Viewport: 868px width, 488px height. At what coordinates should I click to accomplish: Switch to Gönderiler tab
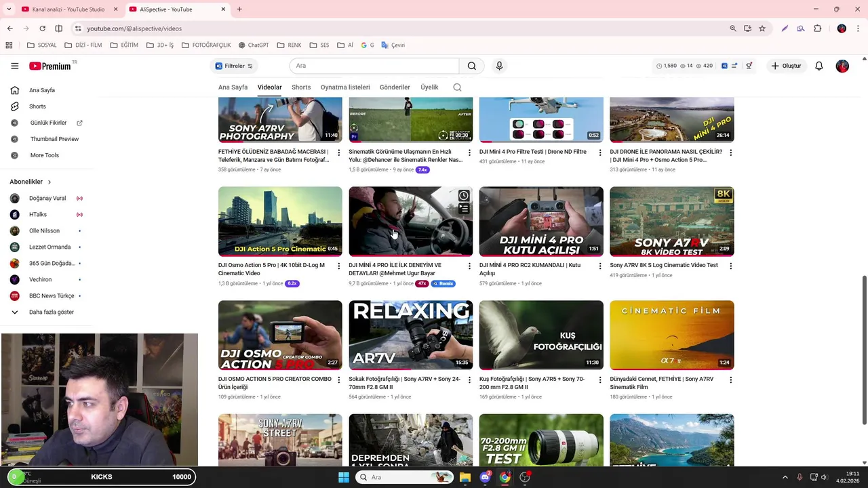click(395, 87)
